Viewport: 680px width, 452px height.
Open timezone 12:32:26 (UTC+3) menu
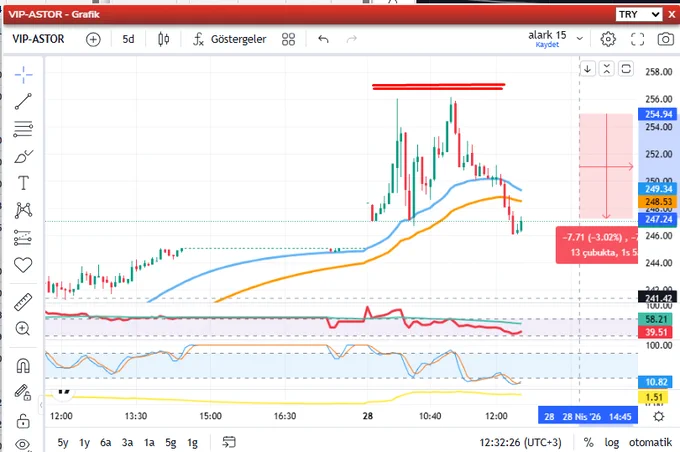click(x=520, y=442)
